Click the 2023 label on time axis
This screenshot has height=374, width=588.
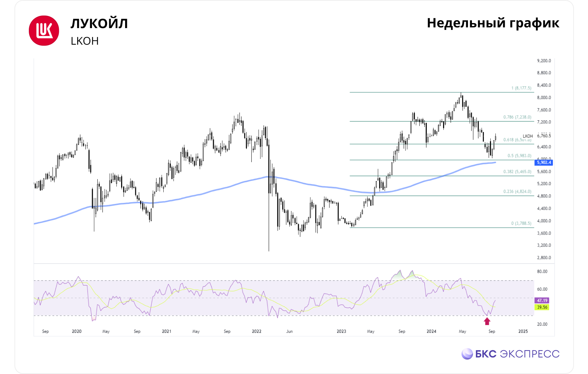point(341,331)
